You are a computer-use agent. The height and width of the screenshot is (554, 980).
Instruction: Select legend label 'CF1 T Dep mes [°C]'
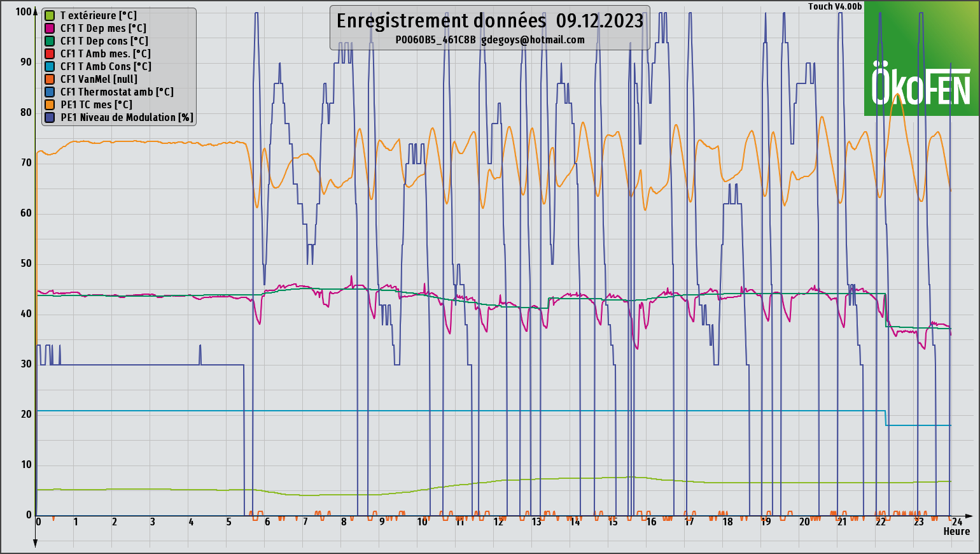[x=103, y=28]
